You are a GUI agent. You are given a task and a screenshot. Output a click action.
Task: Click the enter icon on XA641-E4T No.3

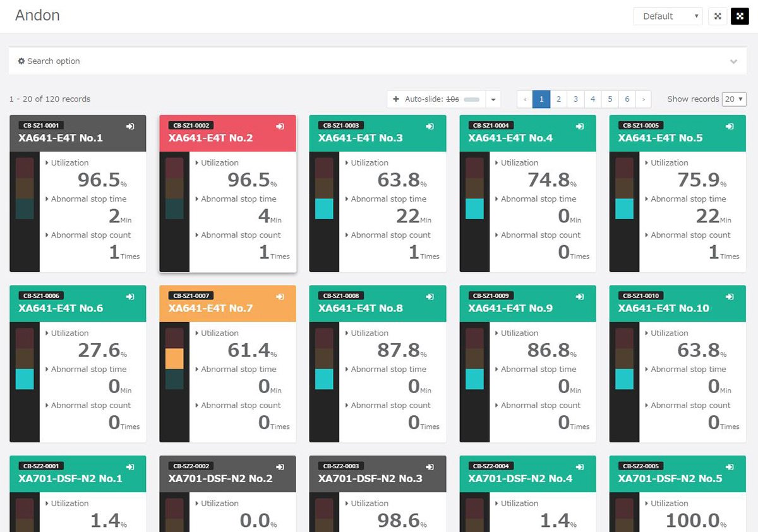430,126
